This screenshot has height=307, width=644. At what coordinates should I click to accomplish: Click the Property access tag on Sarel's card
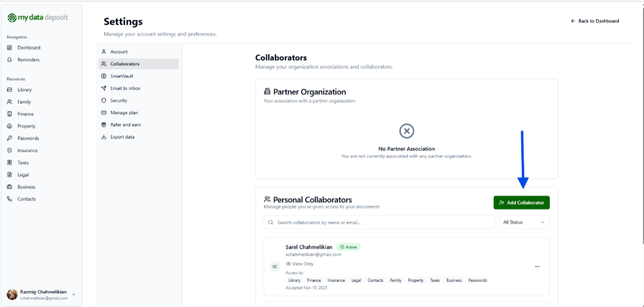(416, 280)
